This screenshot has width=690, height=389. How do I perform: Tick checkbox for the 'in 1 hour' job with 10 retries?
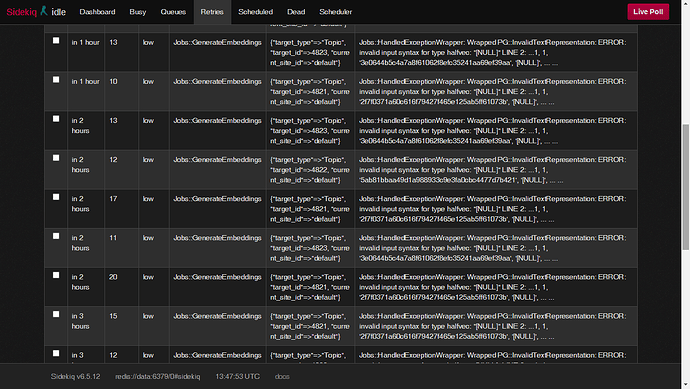[56, 80]
